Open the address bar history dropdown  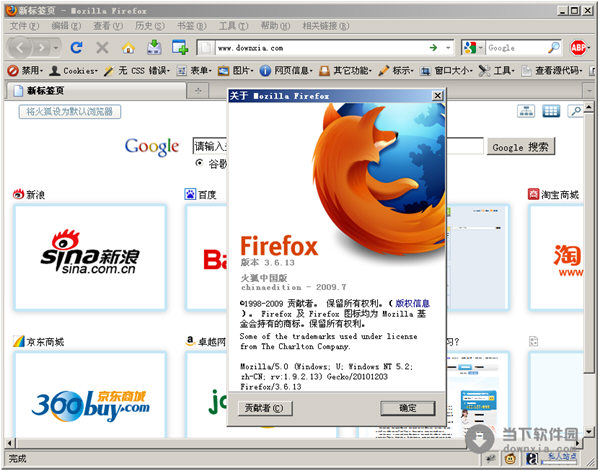point(448,48)
